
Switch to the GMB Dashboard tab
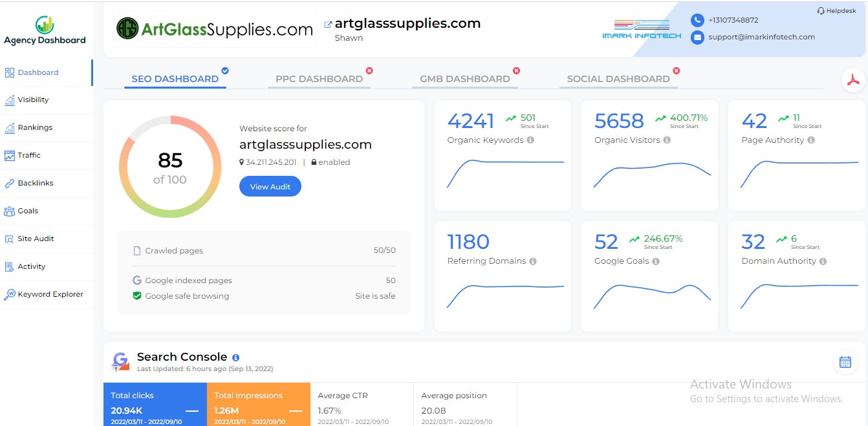click(x=465, y=78)
